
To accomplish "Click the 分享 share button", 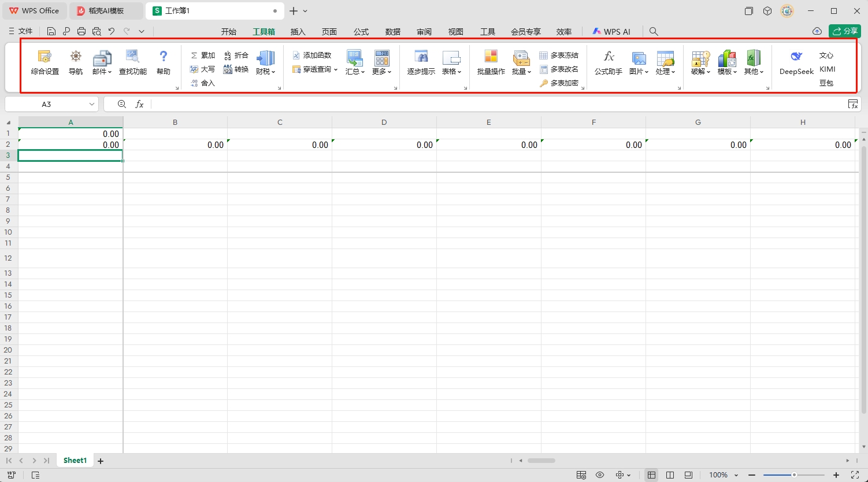I will [844, 31].
